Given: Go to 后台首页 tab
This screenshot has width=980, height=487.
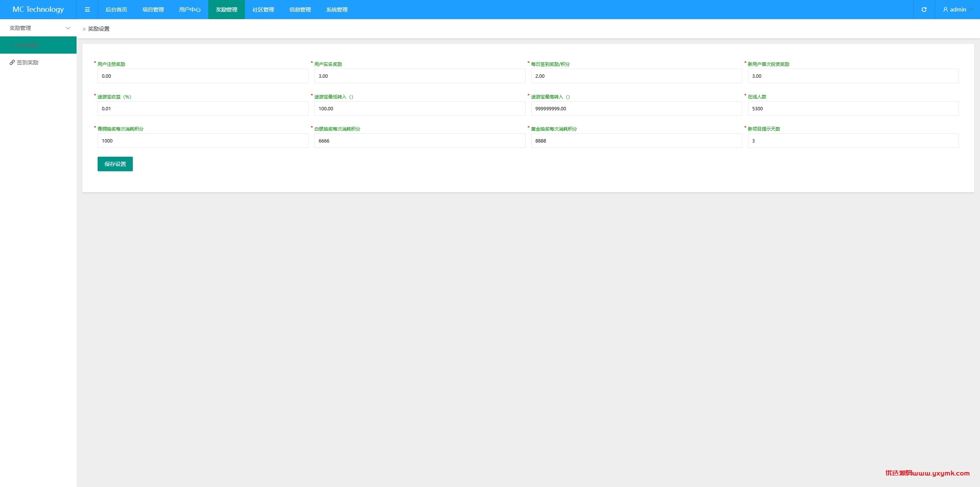Looking at the screenshot, I should 116,10.
